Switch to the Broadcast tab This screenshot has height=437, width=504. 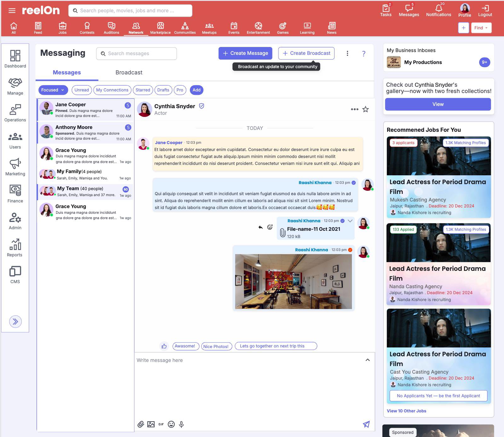pyautogui.click(x=129, y=73)
